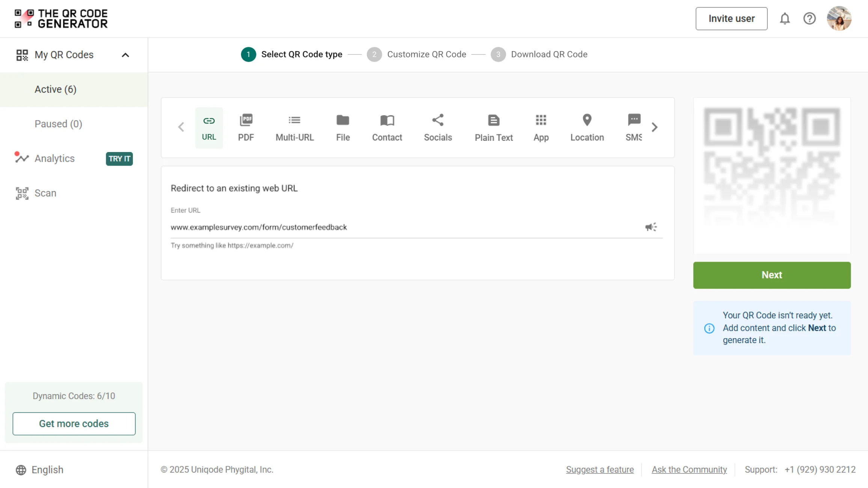
Task: Click the green Next button
Action: [772, 275]
